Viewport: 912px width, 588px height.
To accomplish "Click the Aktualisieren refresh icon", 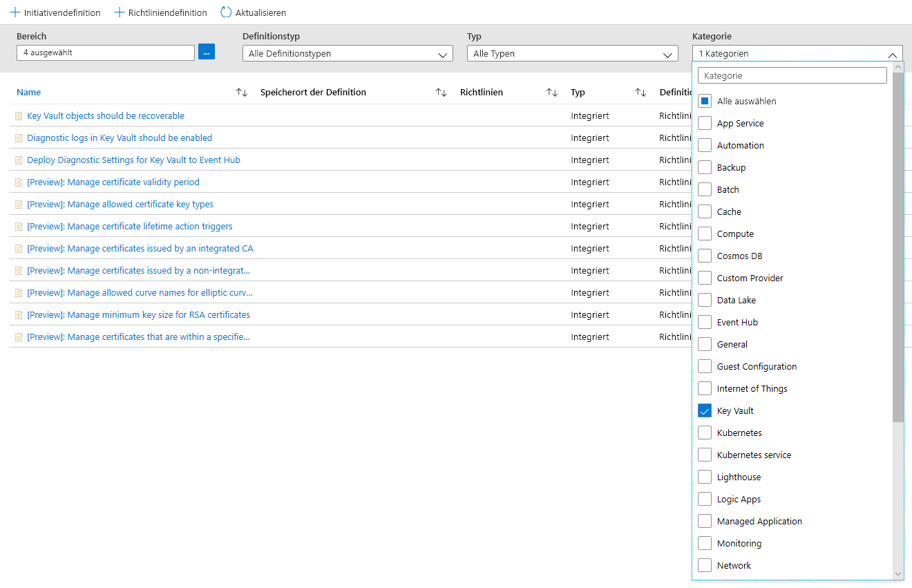I will click(226, 12).
